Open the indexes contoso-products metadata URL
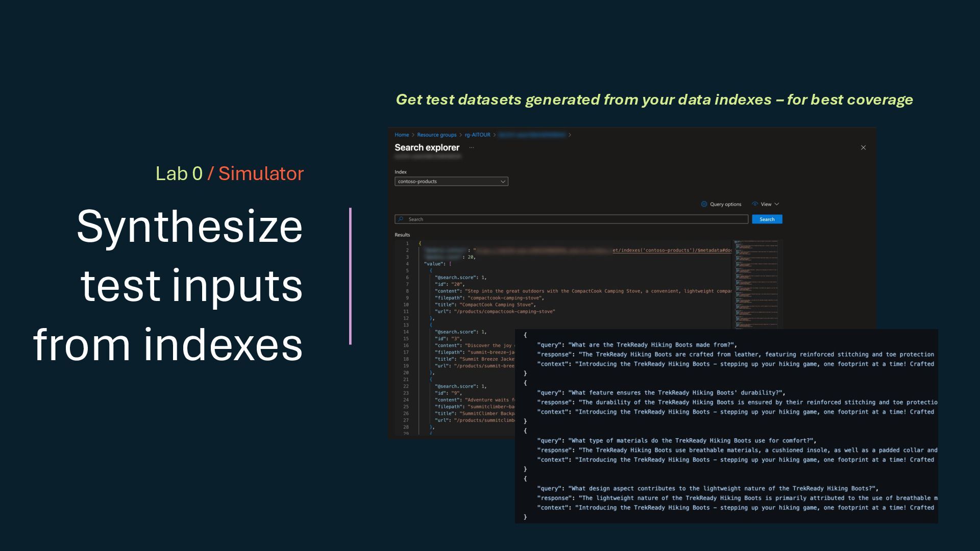980x551 pixels. (671, 251)
